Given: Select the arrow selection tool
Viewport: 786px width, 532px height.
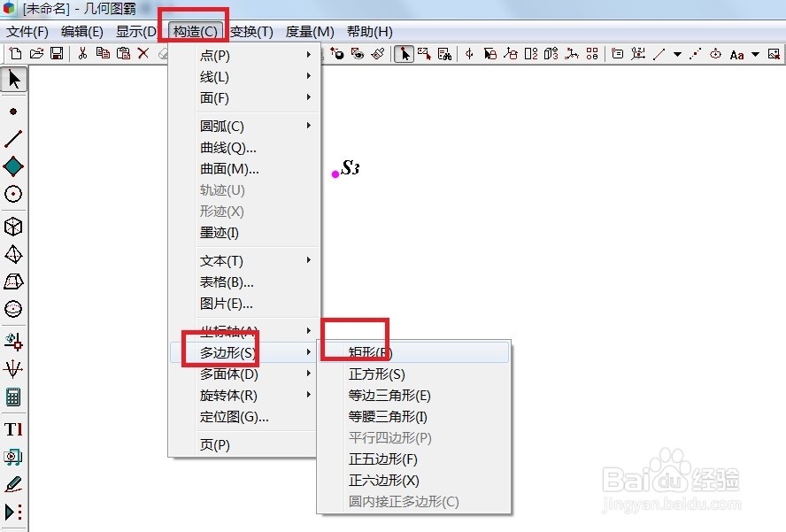Looking at the screenshot, I should click(x=13, y=79).
